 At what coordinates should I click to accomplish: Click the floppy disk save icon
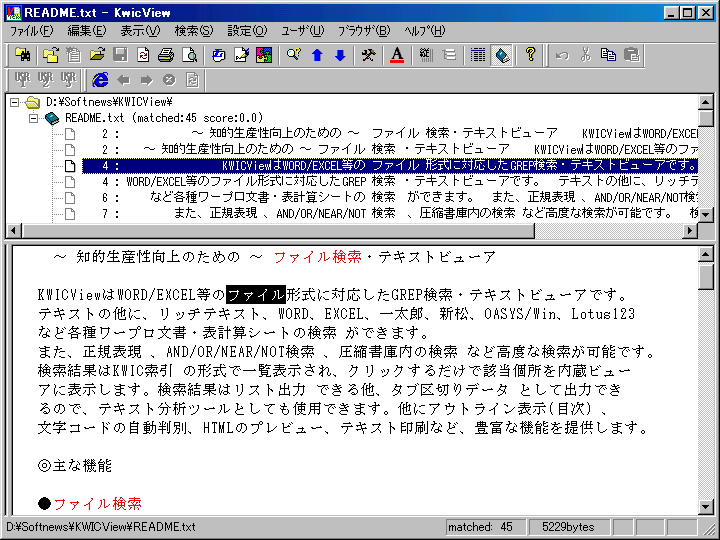[x=120, y=56]
